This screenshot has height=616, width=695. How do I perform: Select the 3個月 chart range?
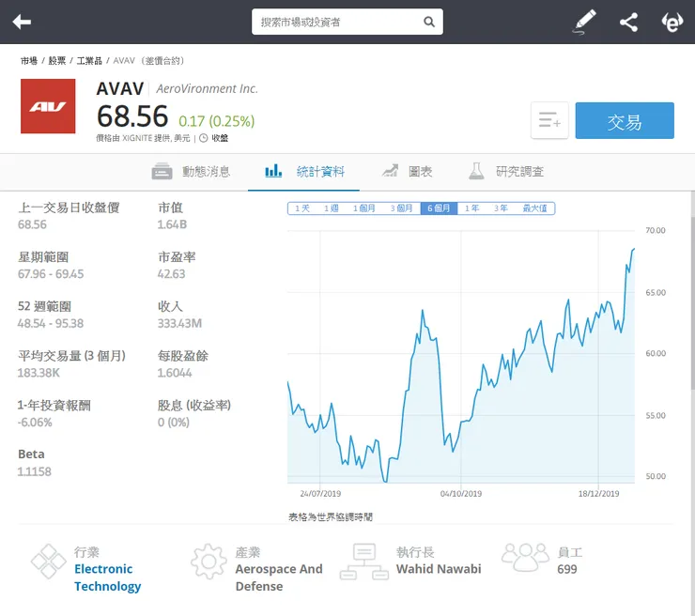(x=402, y=208)
